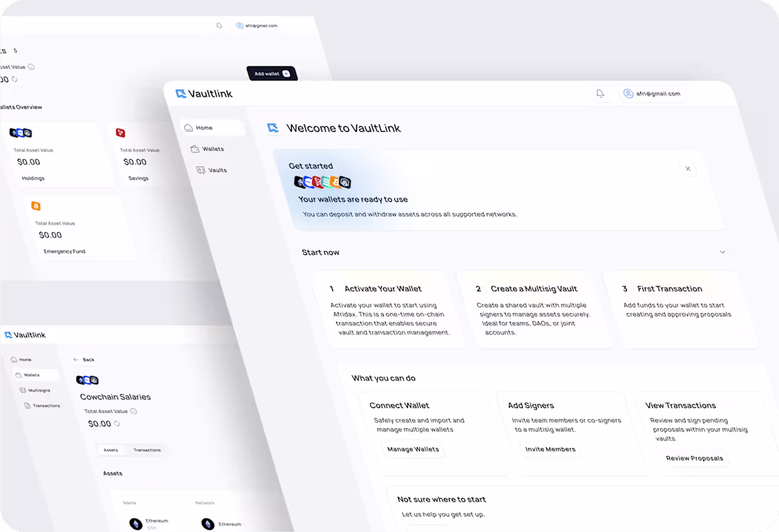Click the Manage Wallets button
This screenshot has width=779, height=532.
point(413,448)
